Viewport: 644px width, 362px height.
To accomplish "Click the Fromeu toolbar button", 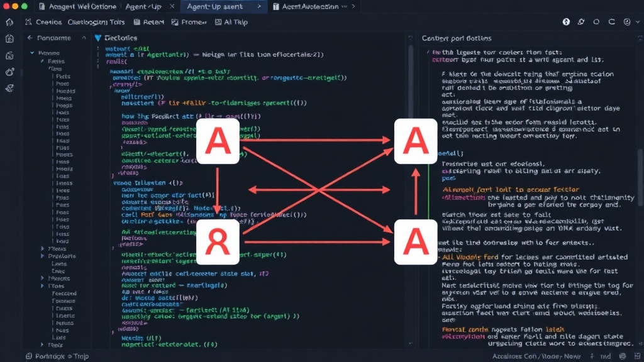I will (x=189, y=22).
